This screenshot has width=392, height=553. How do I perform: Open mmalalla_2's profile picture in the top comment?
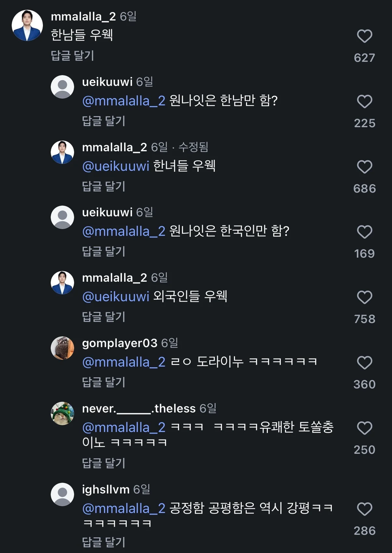(x=27, y=25)
